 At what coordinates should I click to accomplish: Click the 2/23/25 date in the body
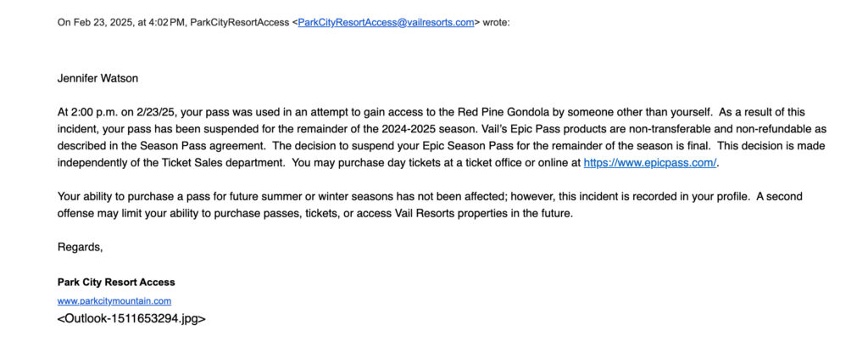point(142,113)
